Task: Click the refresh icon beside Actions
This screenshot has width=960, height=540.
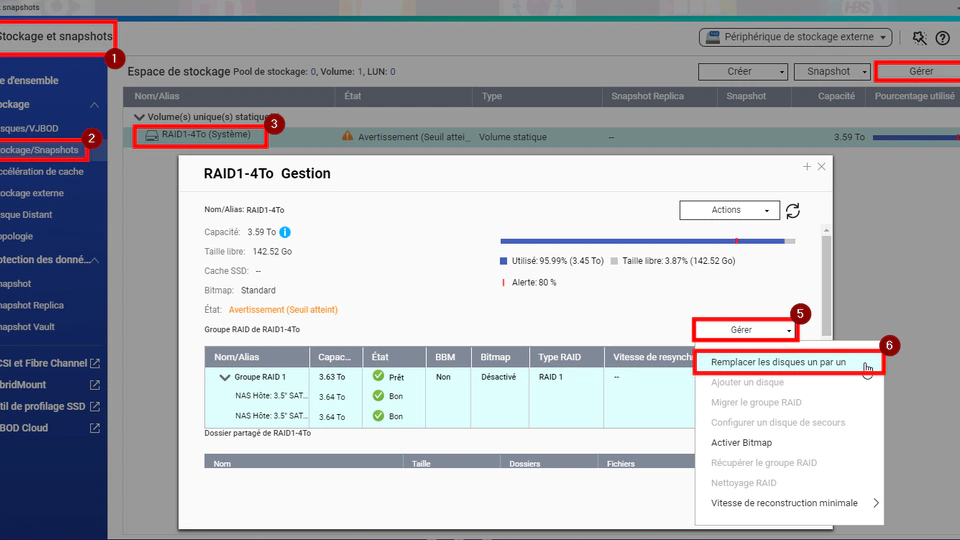Action: click(793, 211)
